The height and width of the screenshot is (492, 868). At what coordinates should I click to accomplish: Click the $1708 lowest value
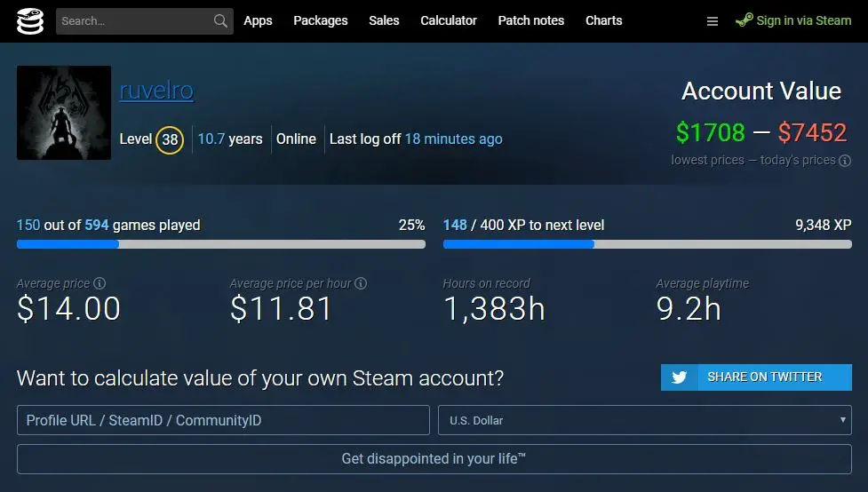coord(710,133)
